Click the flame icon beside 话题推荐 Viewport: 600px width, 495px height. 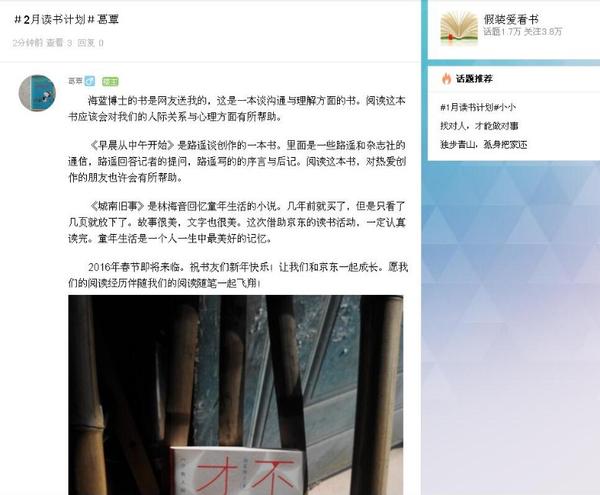(x=446, y=78)
